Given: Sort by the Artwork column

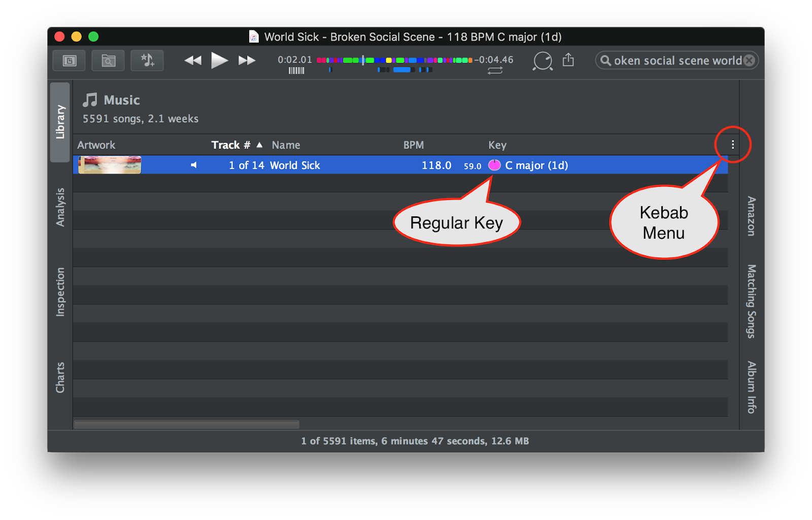Looking at the screenshot, I should click(96, 145).
